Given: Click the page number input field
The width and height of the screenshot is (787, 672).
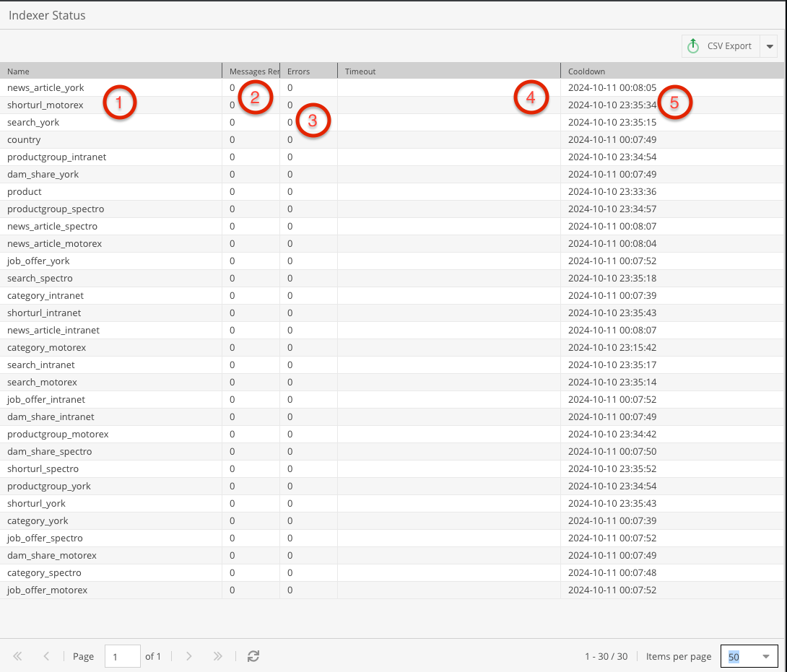Looking at the screenshot, I should click(122, 656).
